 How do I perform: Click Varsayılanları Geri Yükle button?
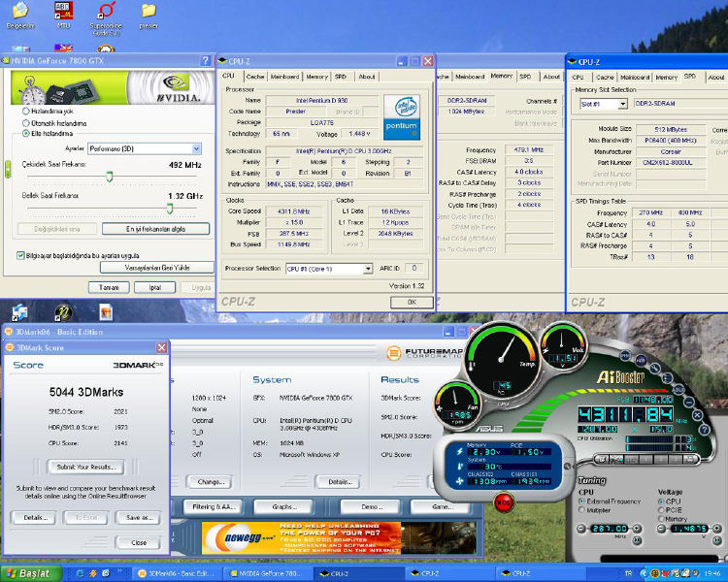coord(157,268)
